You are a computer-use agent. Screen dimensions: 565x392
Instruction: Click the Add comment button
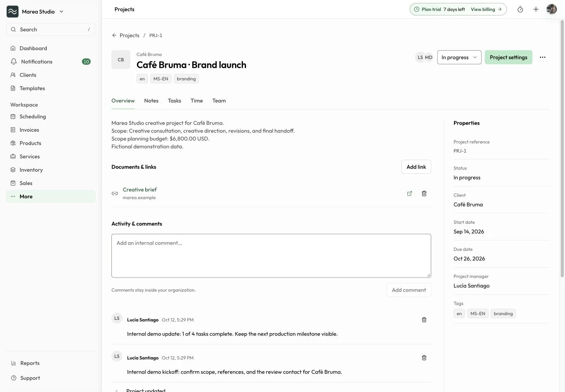coord(409,290)
